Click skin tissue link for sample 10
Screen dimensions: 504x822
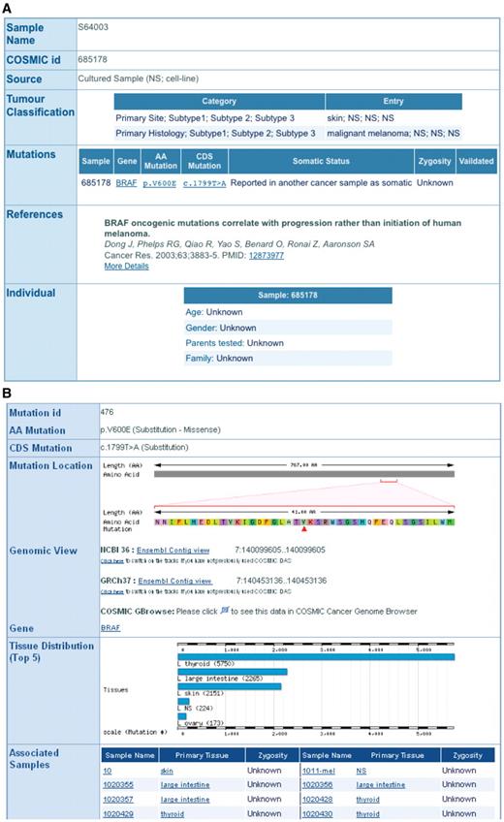tap(167, 771)
